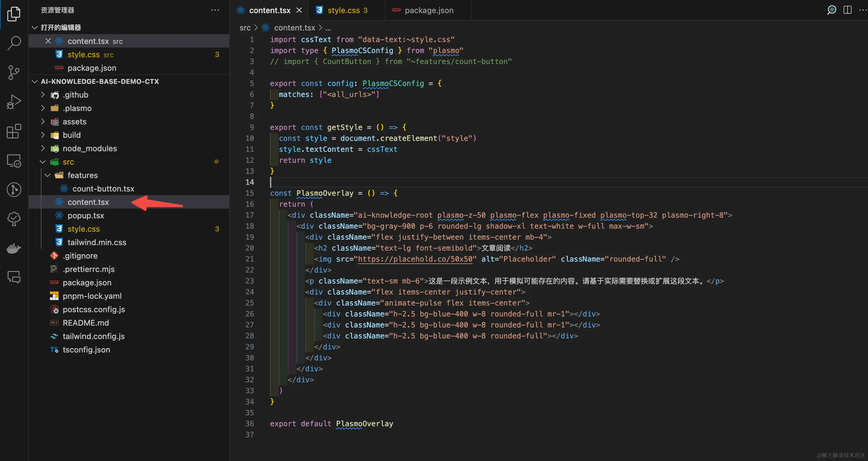Switch to the package.json tab
Image resolution: width=868 pixels, height=461 pixels.
pos(429,10)
